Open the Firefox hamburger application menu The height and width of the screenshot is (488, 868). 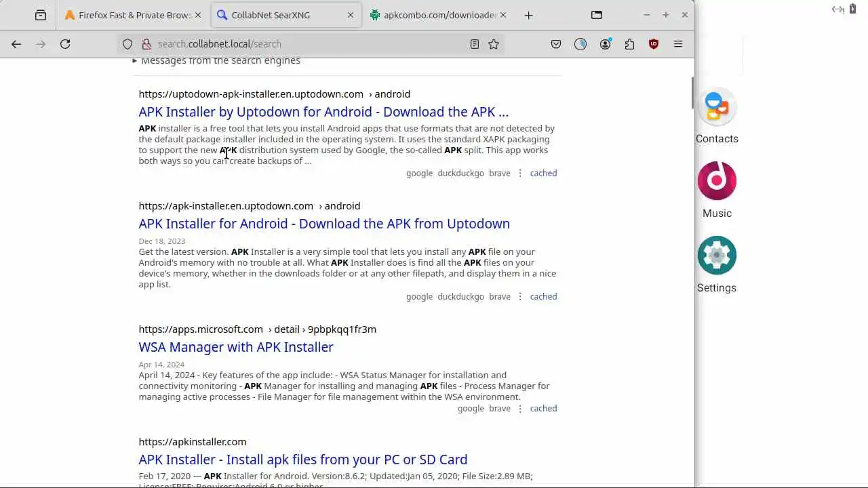678,44
